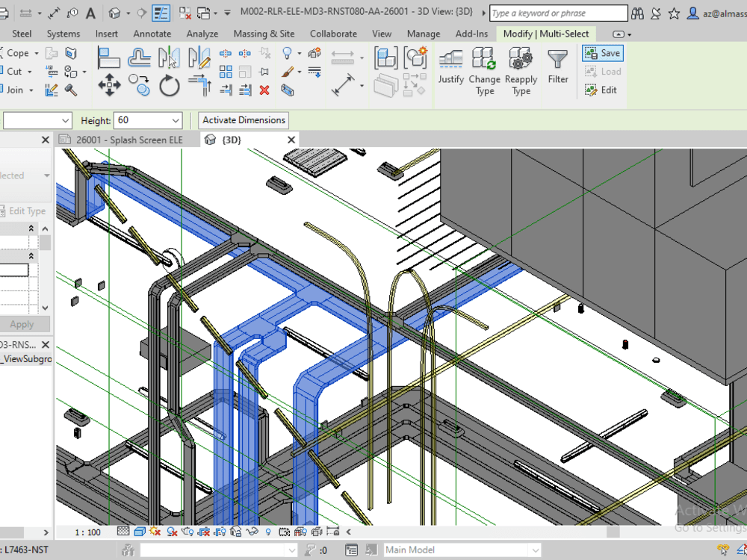The height and width of the screenshot is (560, 747).
Task: Open Thin Lines toggle in quick access toolbar
Action: (161, 13)
